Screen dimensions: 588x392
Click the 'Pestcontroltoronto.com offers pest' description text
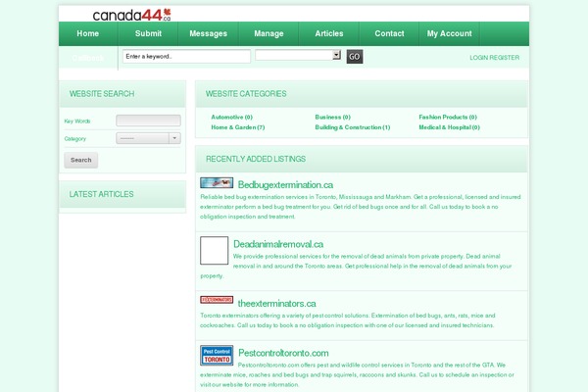(357, 374)
